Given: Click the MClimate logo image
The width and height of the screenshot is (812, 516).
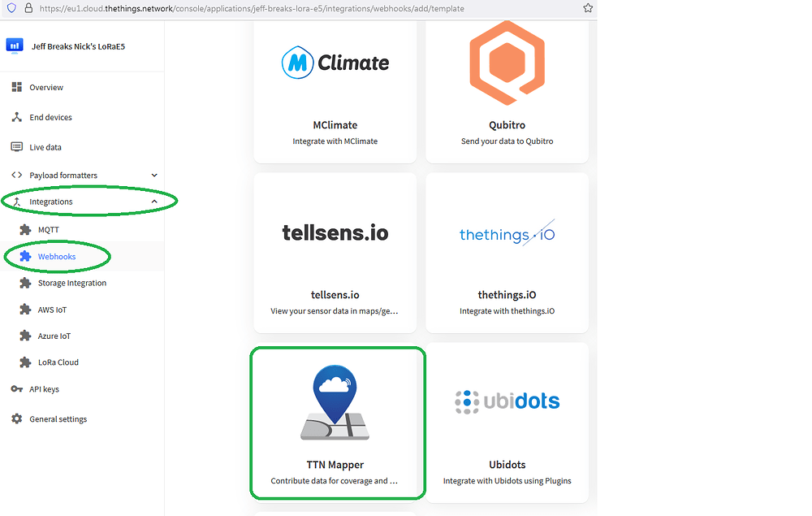Looking at the screenshot, I should (x=335, y=63).
